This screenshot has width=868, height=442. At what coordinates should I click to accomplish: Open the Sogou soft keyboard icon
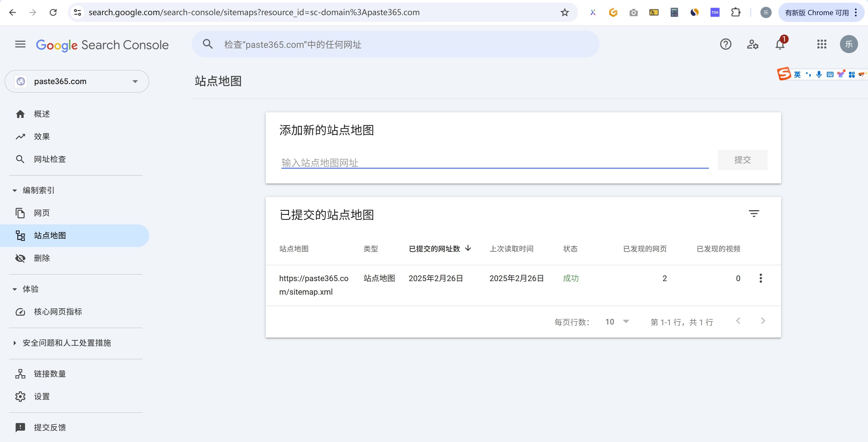[830, 74]
